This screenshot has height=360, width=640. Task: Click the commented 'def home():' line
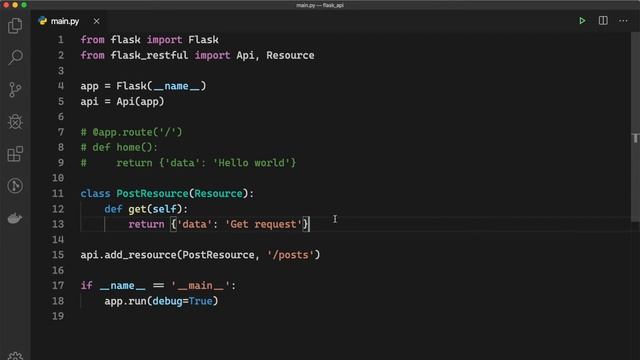[119, 147]
